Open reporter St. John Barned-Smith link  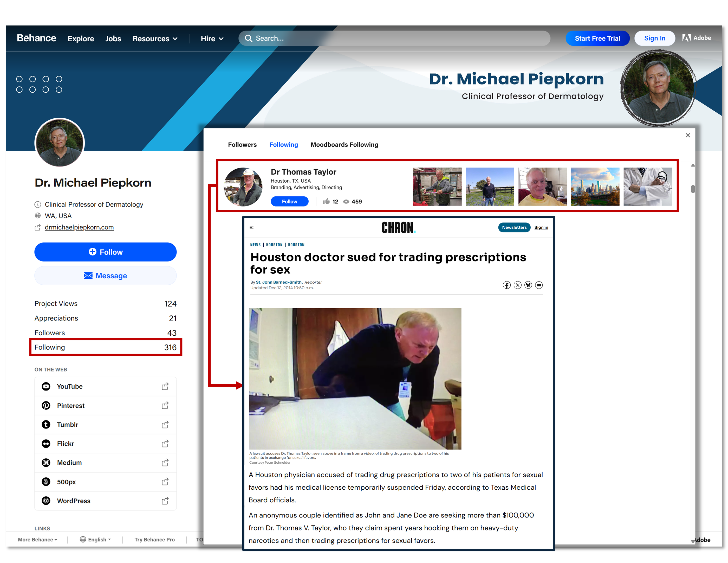(279, 282)
